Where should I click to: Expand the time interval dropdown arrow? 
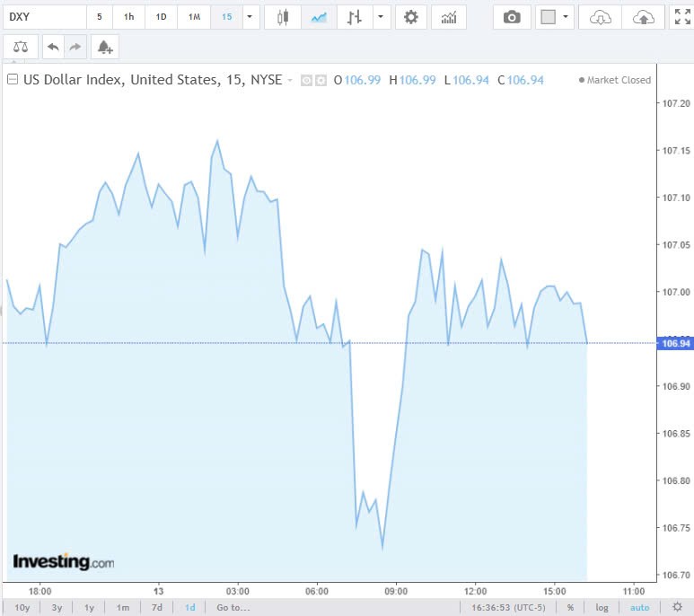pyautogui.click(x=249, y=17)
